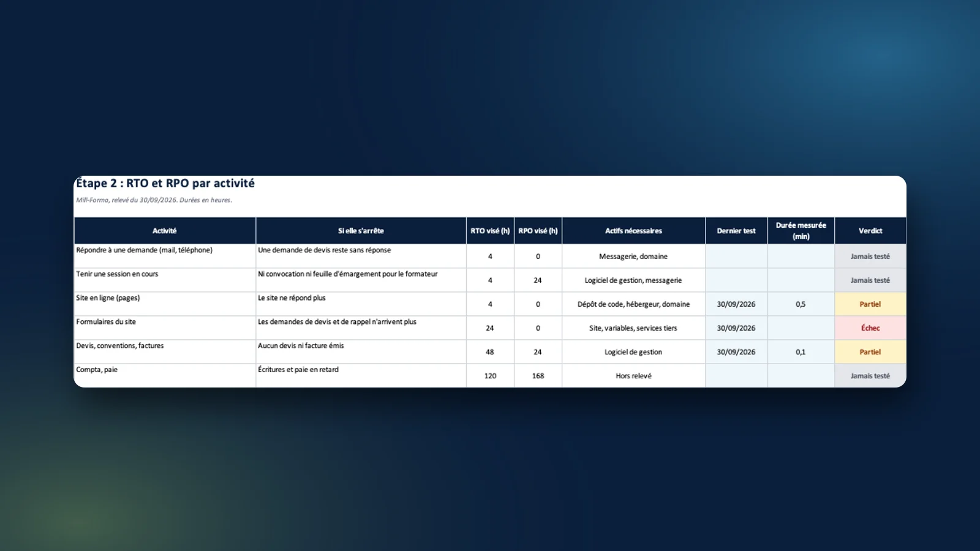The image size is (980, 551).
Task: Select the cell "Répondre à une demande (mail, téléphone)"
Action: tap(165, 256)
